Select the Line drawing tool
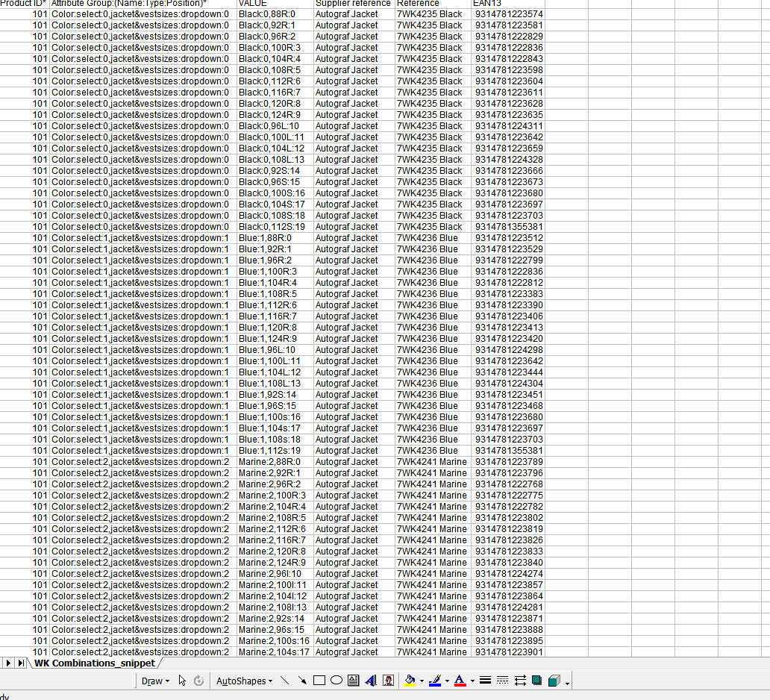The width and height of the screenshot is (770, 700). pyautogui.click(x=285, y=681)
